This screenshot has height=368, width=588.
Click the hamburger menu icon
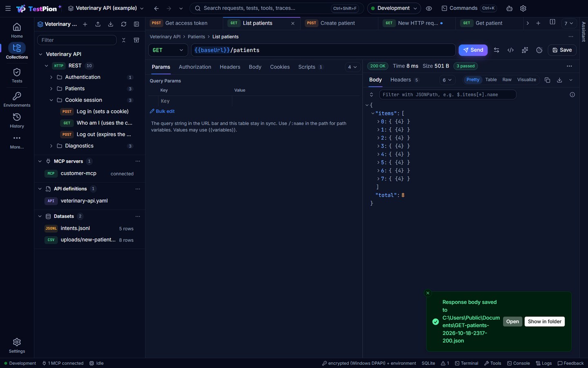point(8,8)
